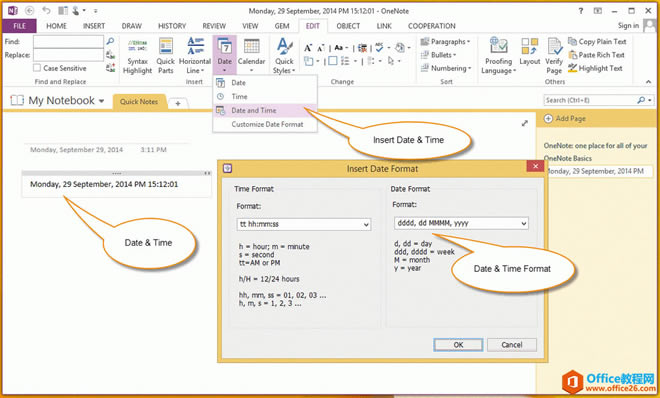Click Highlight Text in Others group

[x=595, y=68]
